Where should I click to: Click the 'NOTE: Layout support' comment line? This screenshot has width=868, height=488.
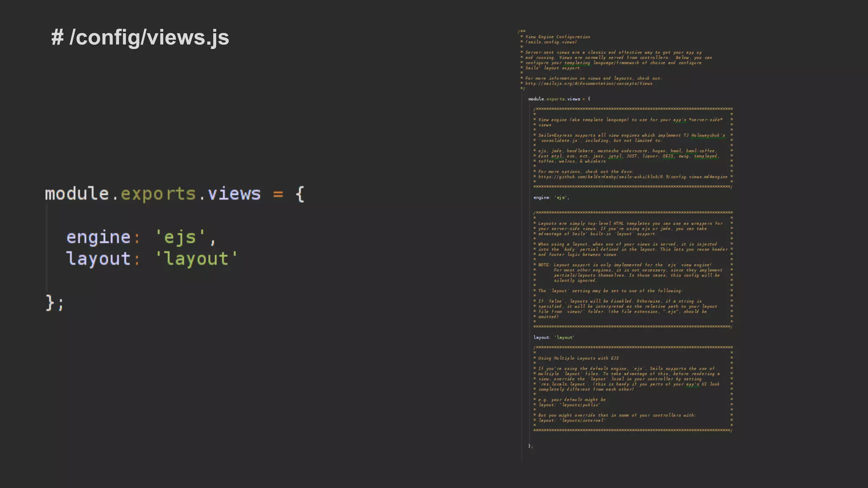click(625, 265)
